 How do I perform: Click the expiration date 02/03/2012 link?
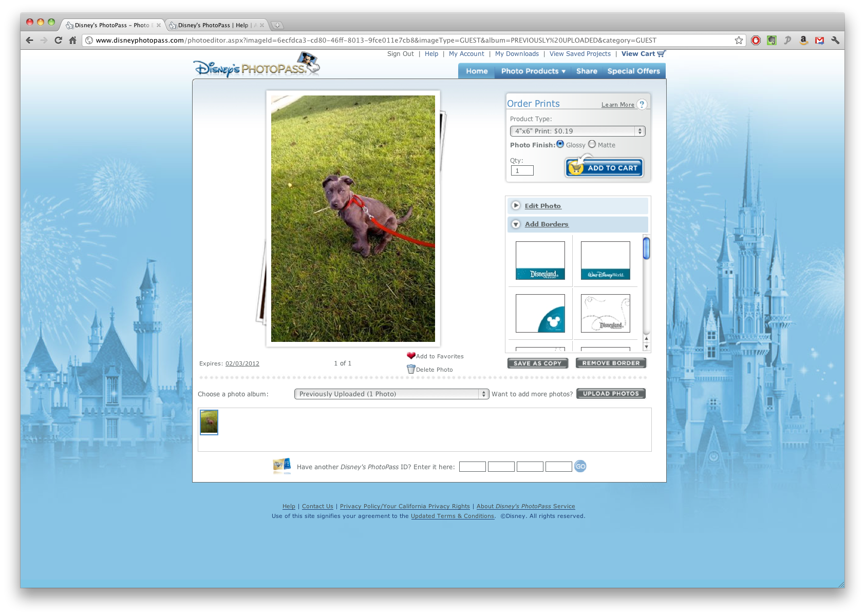(x=242, y=363)
